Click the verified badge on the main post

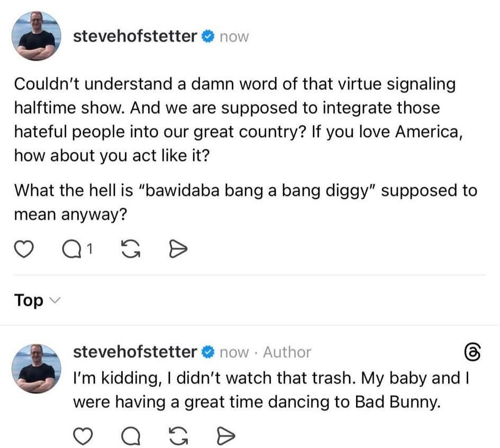click(x=208, y=37)
